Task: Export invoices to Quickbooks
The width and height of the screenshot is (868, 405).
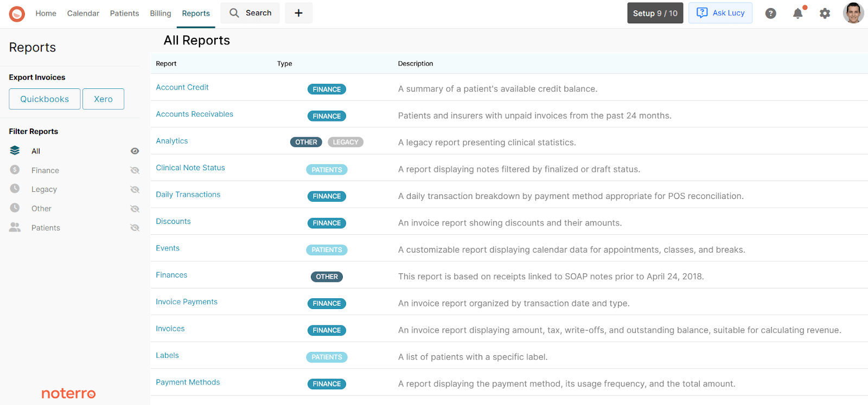Action: (x=44, y=99)
